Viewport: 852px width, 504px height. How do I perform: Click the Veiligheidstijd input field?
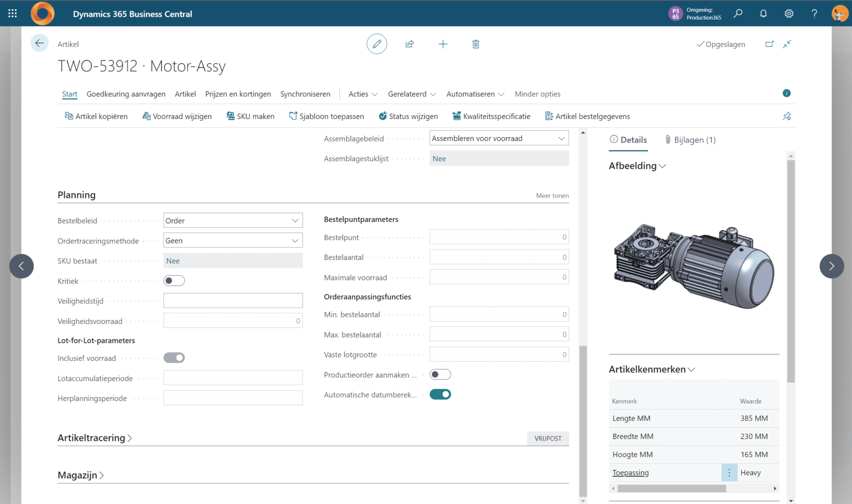coord(233,301)
